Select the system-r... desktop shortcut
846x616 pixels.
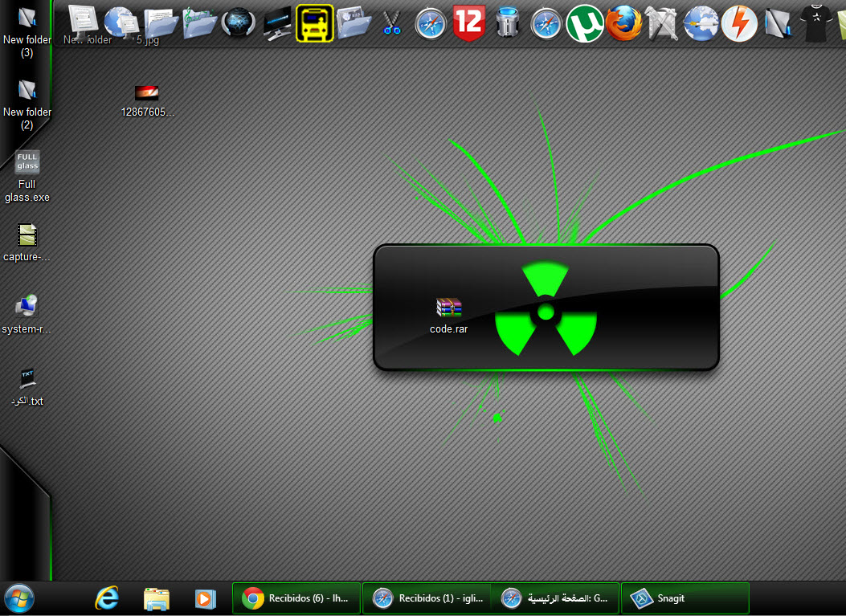tap(27, 315)
